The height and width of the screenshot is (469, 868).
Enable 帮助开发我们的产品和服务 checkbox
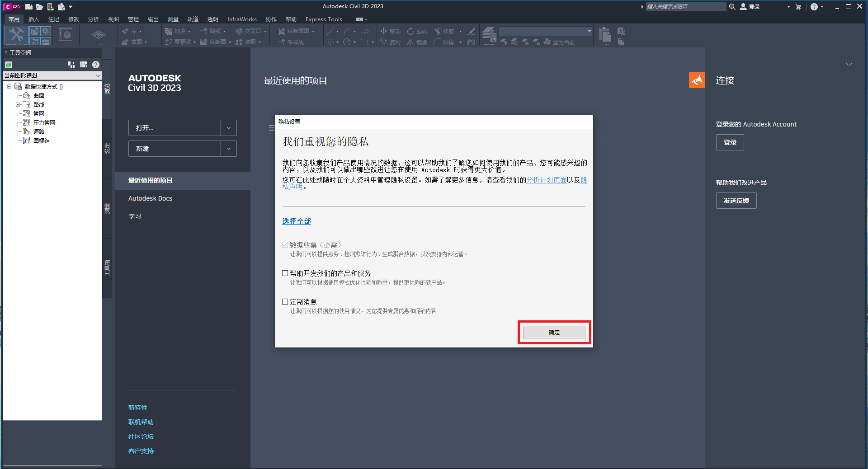point(285,273)
